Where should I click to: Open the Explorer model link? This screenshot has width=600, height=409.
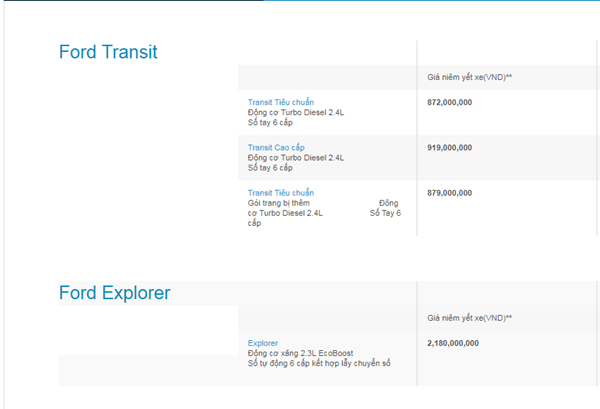click(x=263, y=343)
